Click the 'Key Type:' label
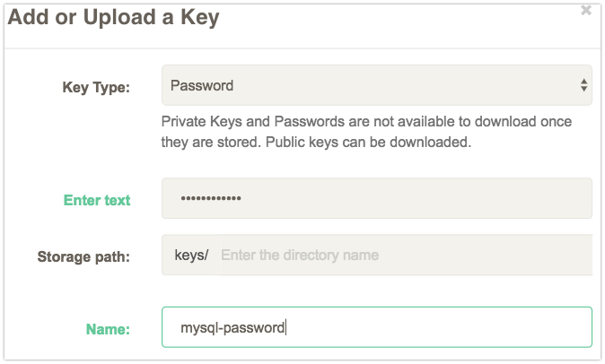The height and width of the screenshot is (364, 605). (x=96, y=88)
